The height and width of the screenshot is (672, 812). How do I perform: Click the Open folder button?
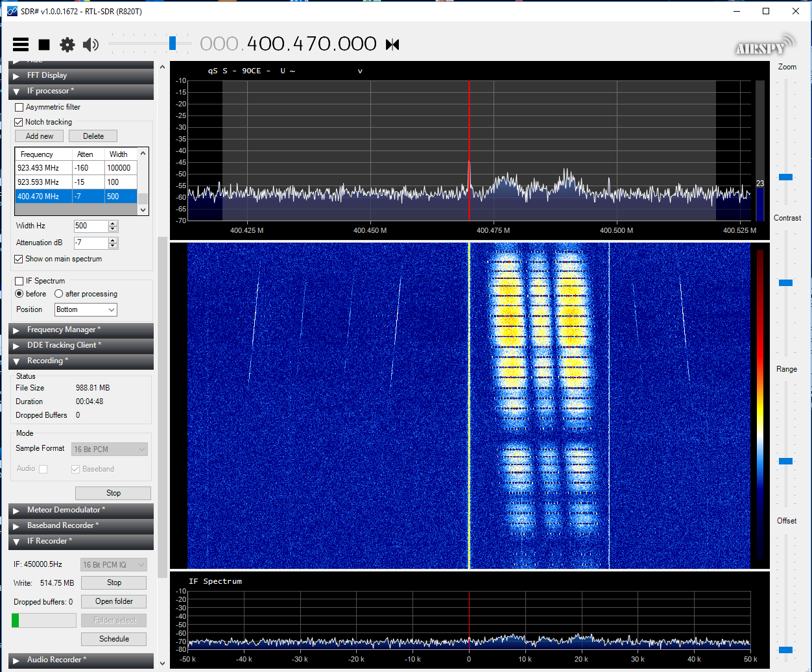(114, 601)
